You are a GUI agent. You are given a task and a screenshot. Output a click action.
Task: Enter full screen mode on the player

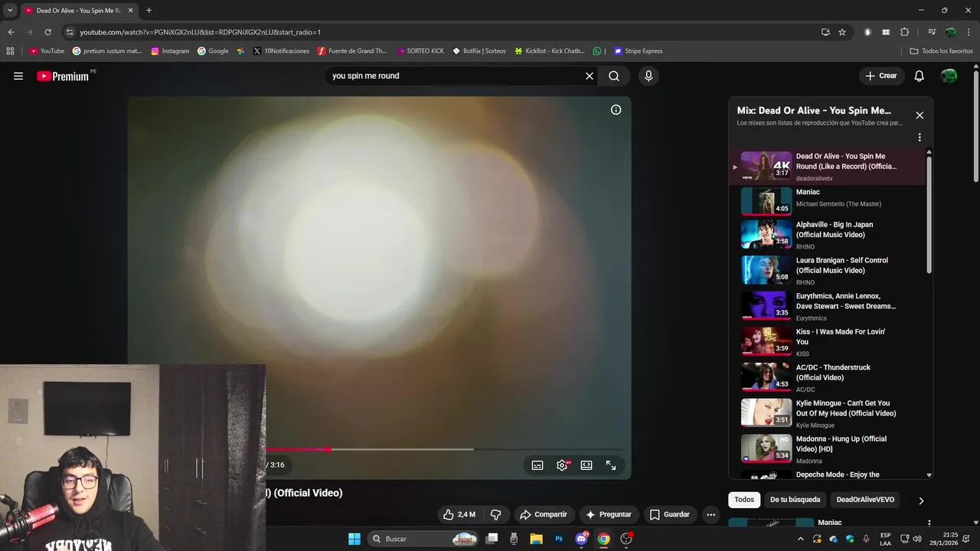[611, 465]
